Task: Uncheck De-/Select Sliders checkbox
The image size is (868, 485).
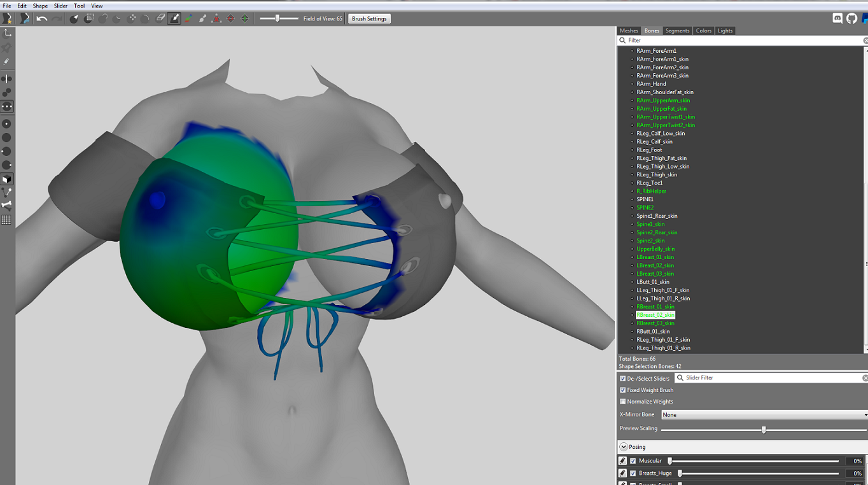Action: click(623, 379)
